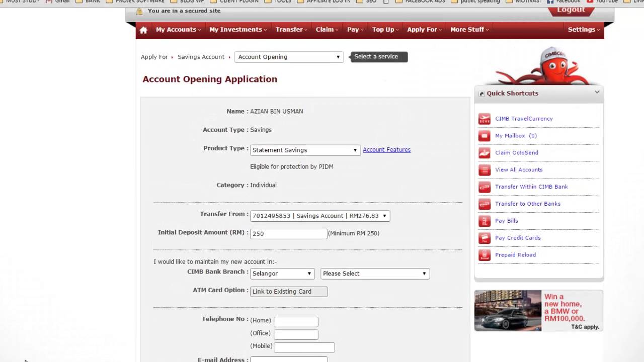Click the Transfer Within CIMB Bank link

coord(531,187)
